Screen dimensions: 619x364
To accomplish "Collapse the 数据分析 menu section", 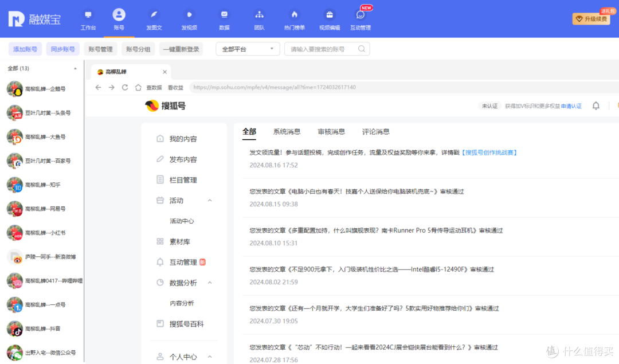I will [210, 283].
